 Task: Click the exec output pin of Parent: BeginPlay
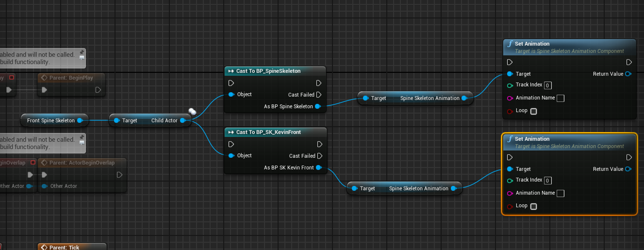(98, 90)
